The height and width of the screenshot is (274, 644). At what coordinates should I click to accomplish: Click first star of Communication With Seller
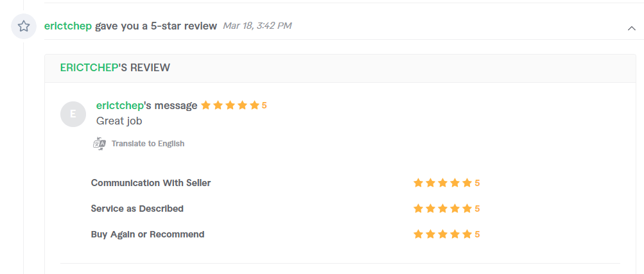tap(418, 183)
